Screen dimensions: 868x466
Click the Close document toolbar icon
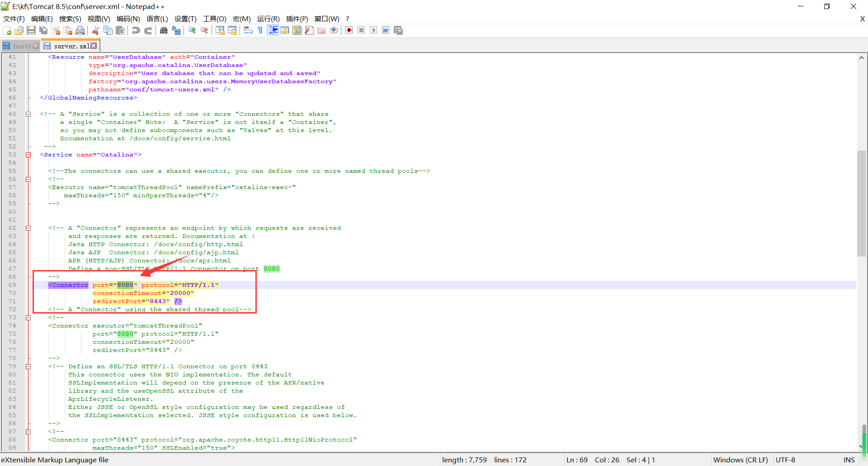click(x=56, y=30)
